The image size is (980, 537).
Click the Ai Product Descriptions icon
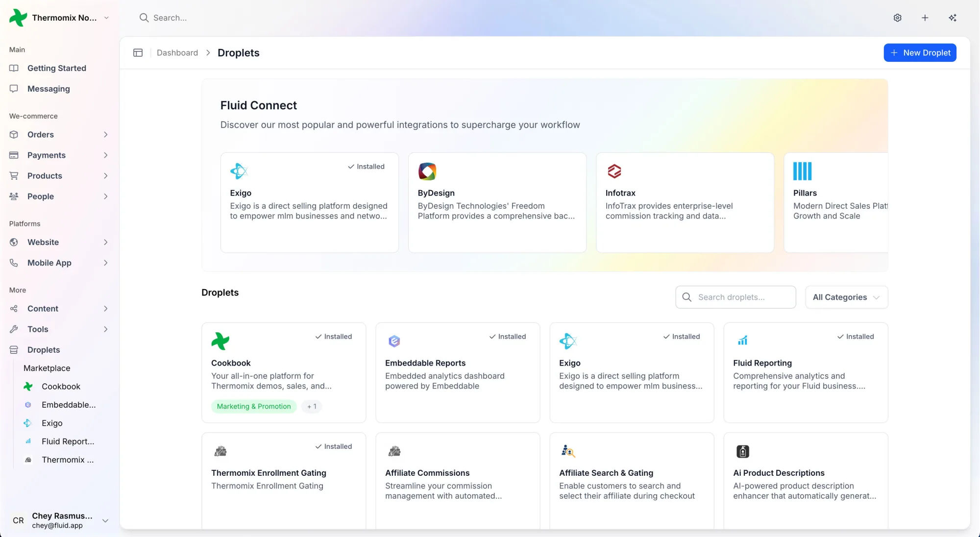[x=743, y=451]
